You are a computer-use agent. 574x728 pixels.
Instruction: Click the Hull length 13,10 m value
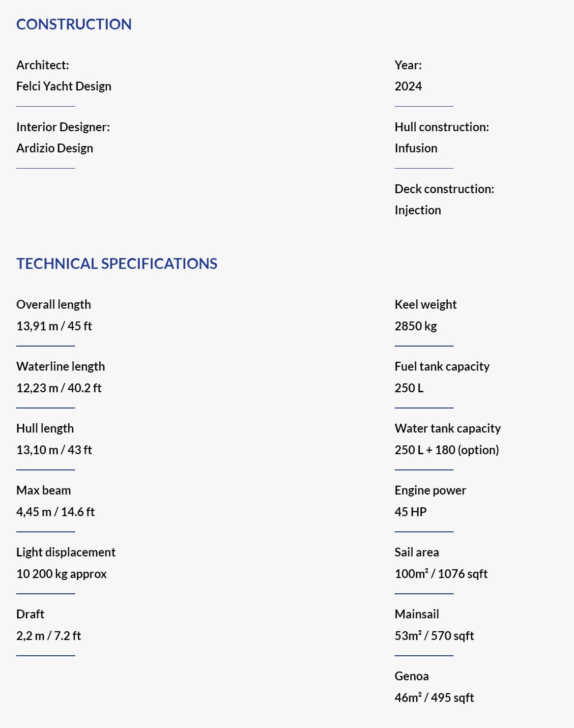(54, 450)
